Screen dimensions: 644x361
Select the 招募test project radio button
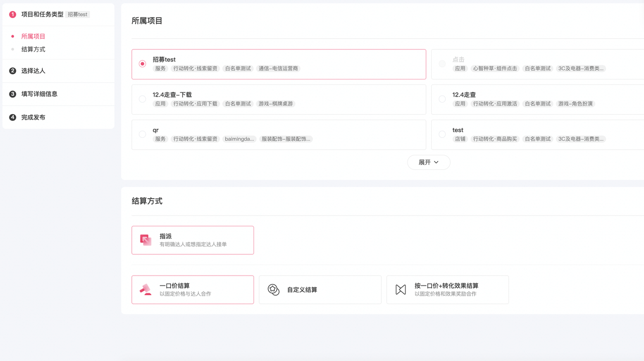(142, 64)
